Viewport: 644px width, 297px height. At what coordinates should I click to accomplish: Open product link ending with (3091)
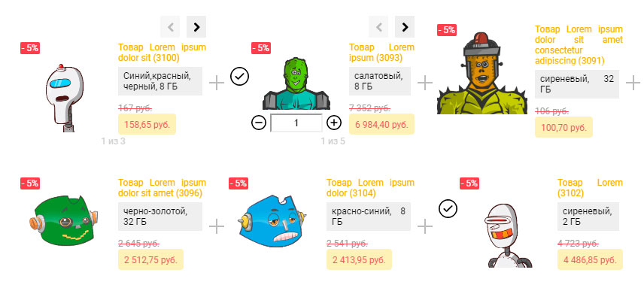tap(579, 45)
